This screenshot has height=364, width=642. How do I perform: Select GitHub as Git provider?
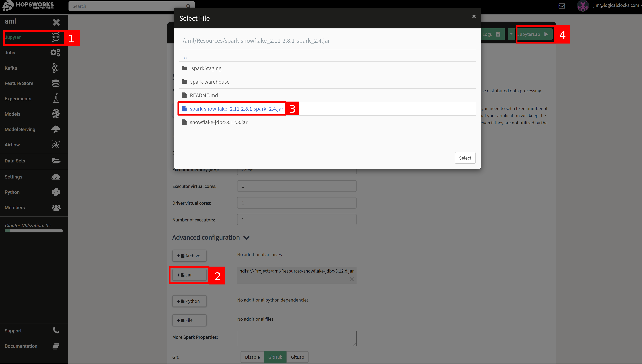(x=275, y=357)
